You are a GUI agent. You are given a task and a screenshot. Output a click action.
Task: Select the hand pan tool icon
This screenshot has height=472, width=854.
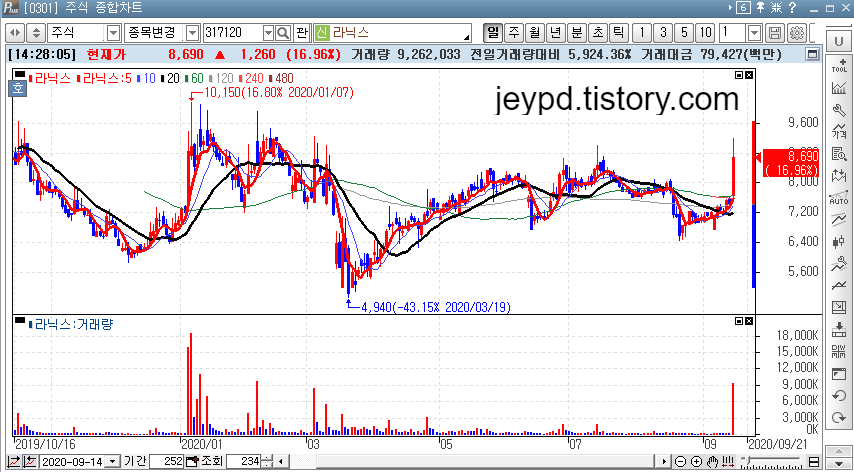coord(712,462)
